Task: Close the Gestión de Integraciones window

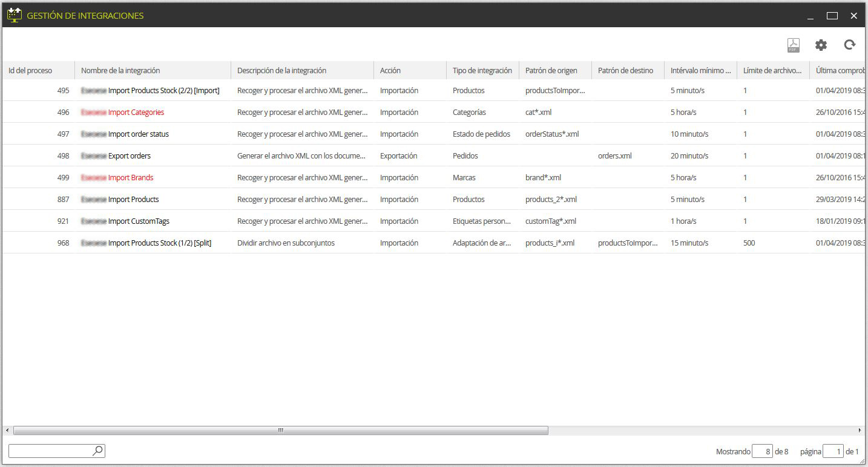Action: (854, 16)
